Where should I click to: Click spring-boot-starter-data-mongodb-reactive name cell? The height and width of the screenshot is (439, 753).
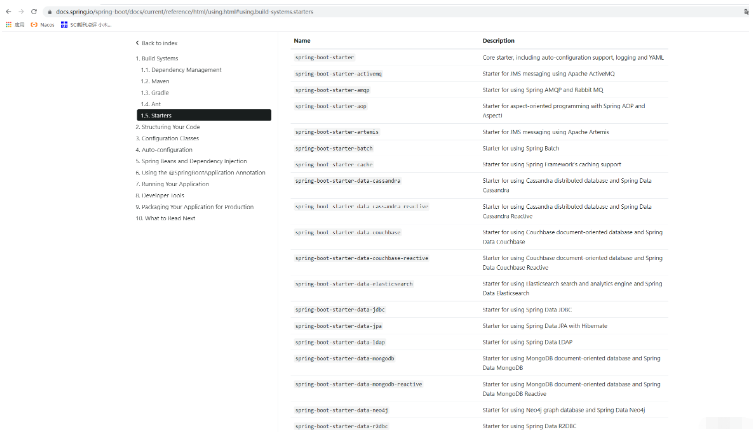359,385
